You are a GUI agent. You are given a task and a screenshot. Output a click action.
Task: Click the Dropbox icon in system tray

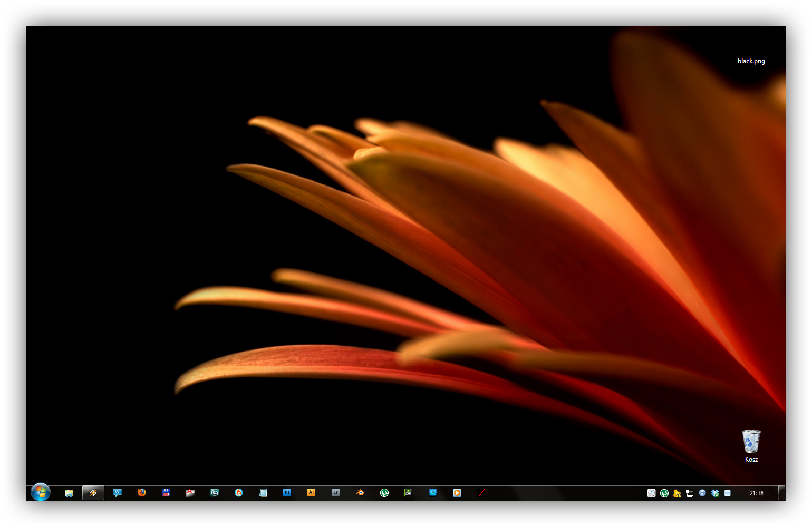(715, 493)
